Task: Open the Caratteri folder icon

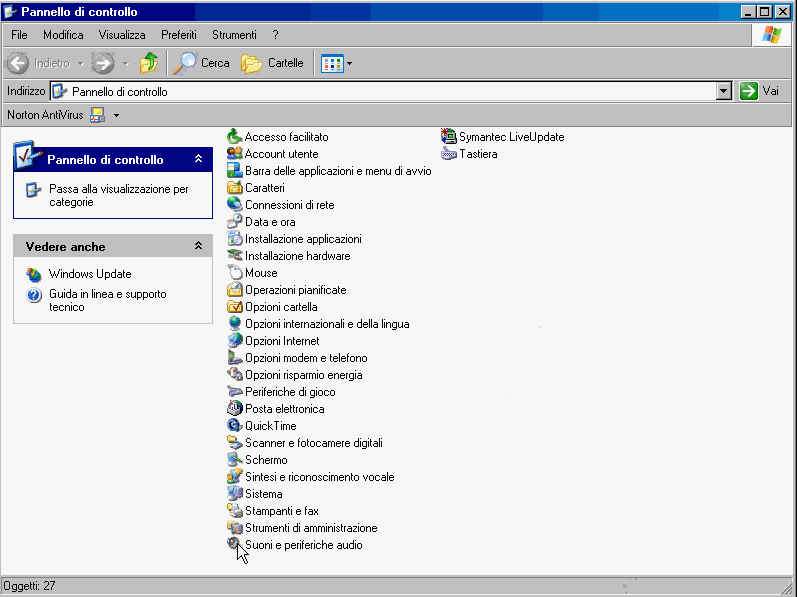Action: (x=234, y=187)
